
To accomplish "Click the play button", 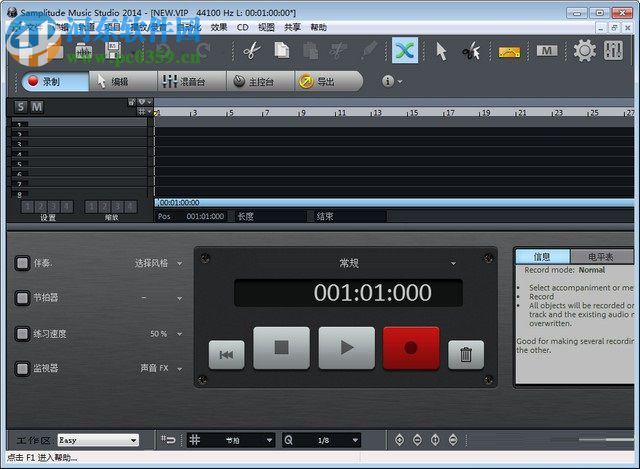I will pyautogui.click(x=347, y=348).
